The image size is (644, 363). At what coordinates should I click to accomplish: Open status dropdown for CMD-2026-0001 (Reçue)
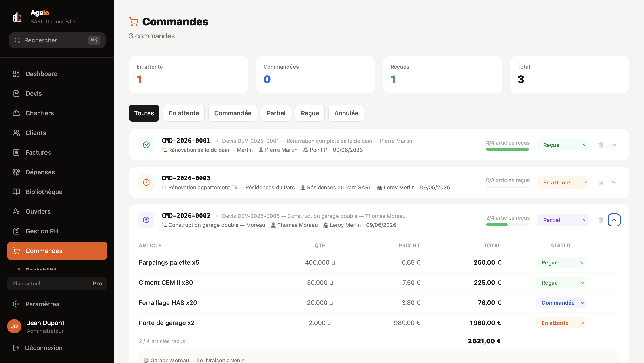(563, 145)
